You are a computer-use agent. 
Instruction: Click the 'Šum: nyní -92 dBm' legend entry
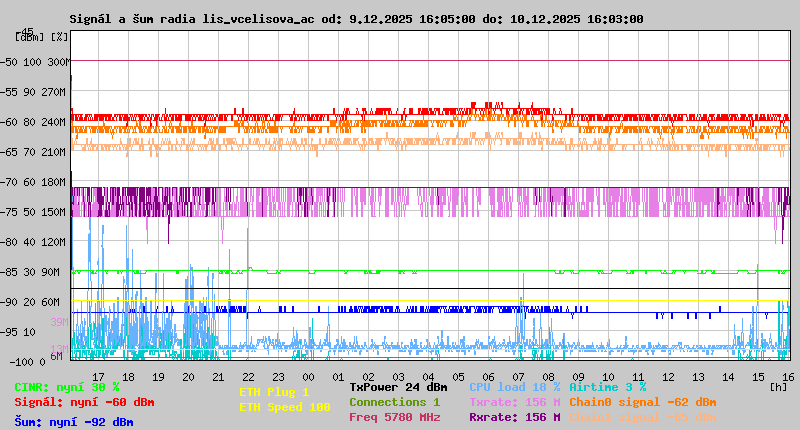74,422
